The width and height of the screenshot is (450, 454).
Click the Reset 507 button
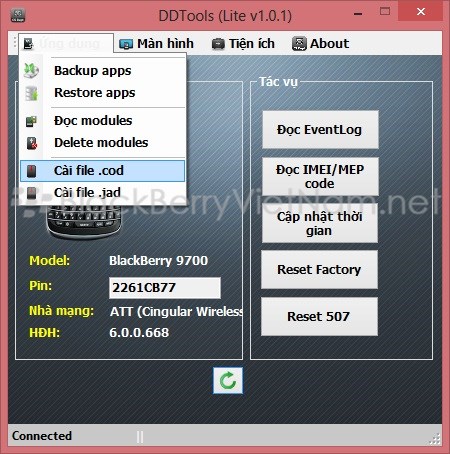coord(319,316)
